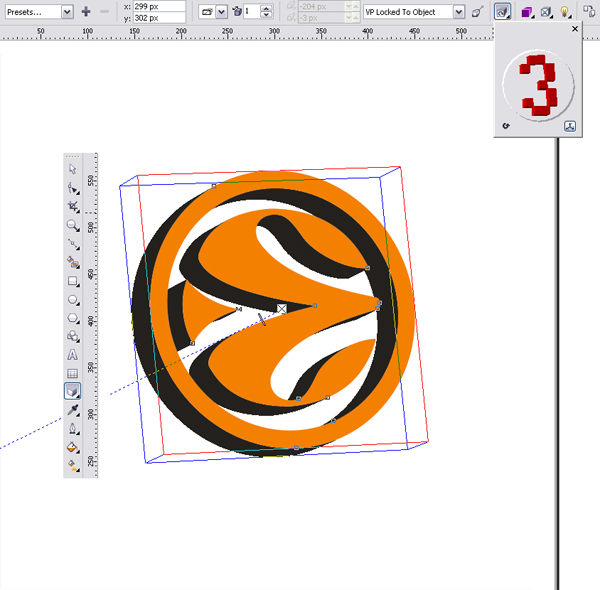
Task: Select the Table tool
Action: tap(72, 373)
